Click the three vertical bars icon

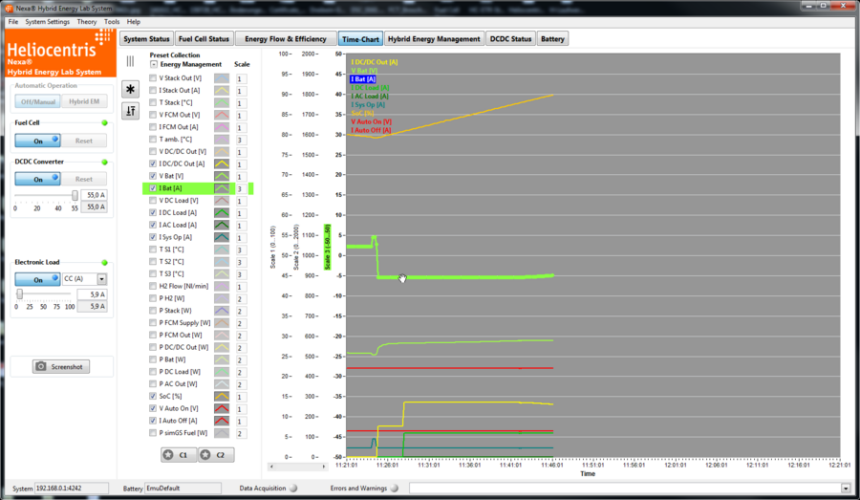click(130, 62)
